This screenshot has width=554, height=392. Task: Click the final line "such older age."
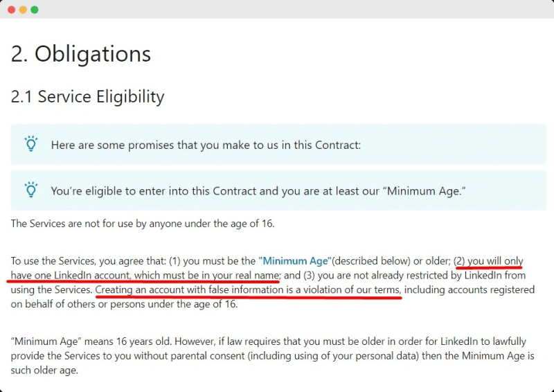[x=44, y=371]
